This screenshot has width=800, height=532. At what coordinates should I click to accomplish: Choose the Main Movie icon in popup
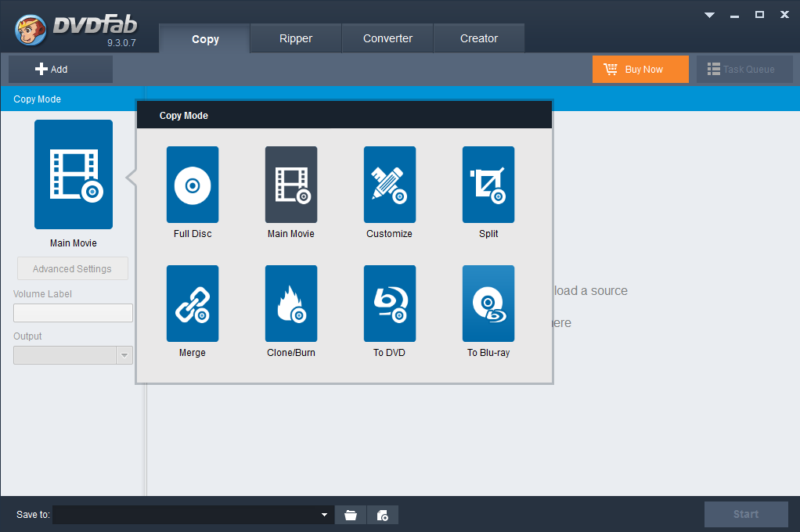(x=291, y=185)
